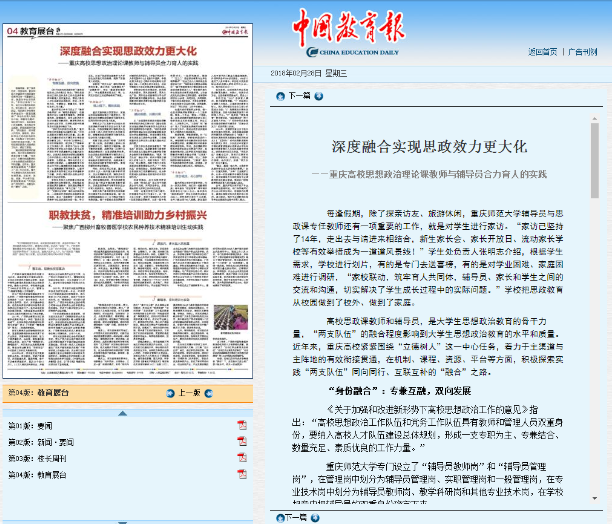Click the 中国教育报 masthead logo
This screenshot has width=612, height=524.
[350, 26]
